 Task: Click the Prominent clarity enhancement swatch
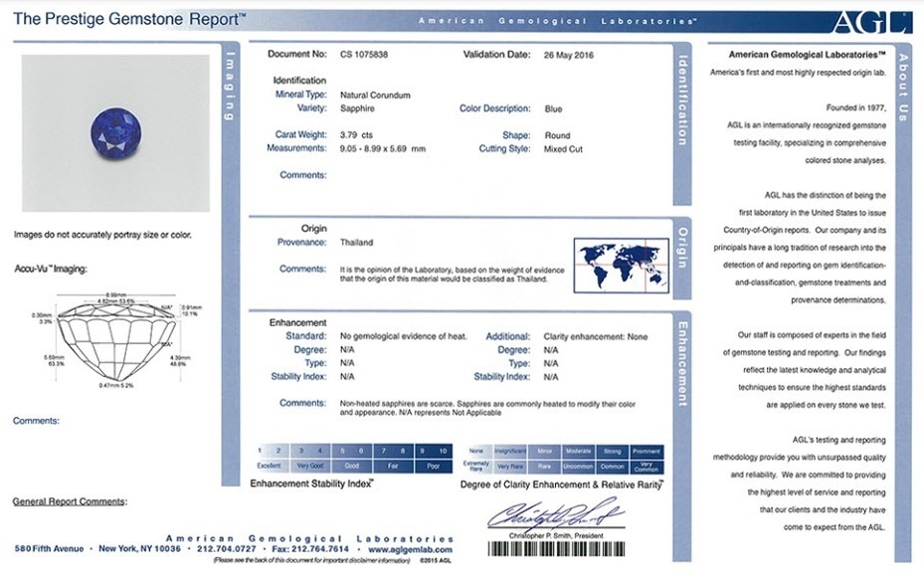tap(647, 452)
